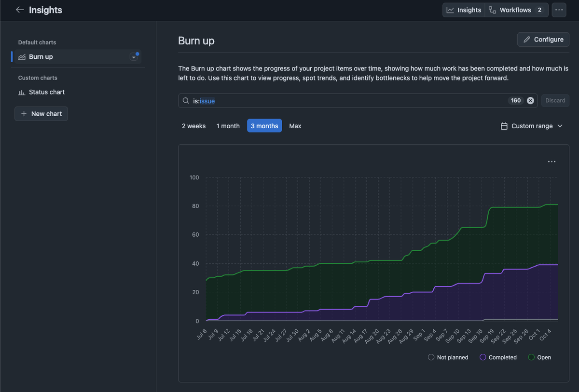Click the Burn up page heading
This screenshot has height=392, width=579.
coord(196,41)
